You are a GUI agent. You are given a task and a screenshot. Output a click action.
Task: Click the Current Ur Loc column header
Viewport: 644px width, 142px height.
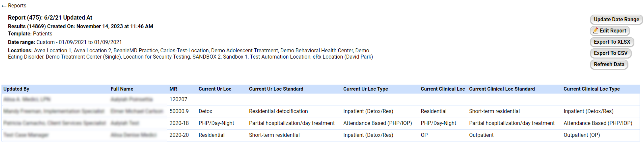215,89
